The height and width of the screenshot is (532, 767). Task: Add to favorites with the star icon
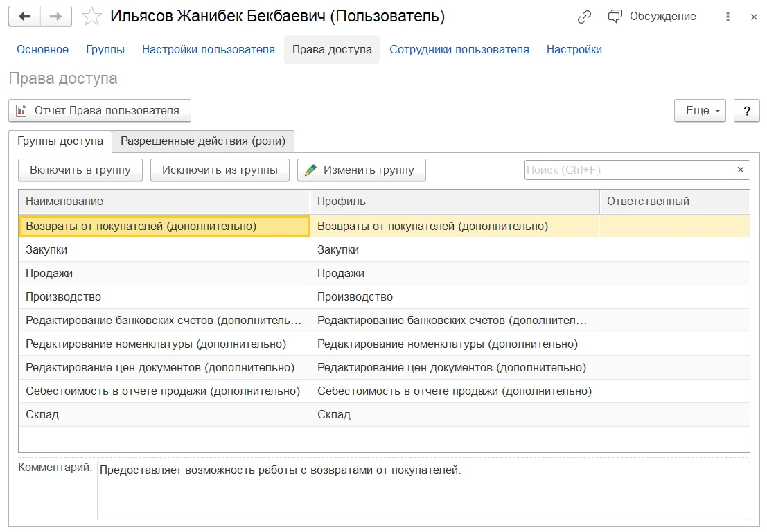point(91,17)
